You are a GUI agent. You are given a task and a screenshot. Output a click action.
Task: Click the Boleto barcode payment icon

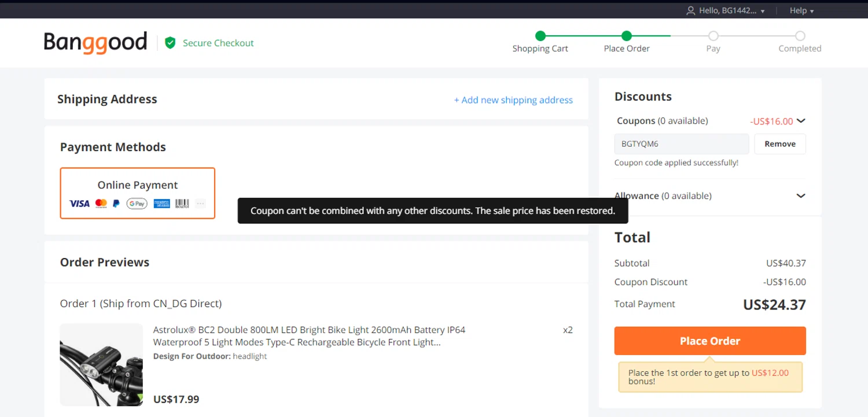click(x=182, y=204)
